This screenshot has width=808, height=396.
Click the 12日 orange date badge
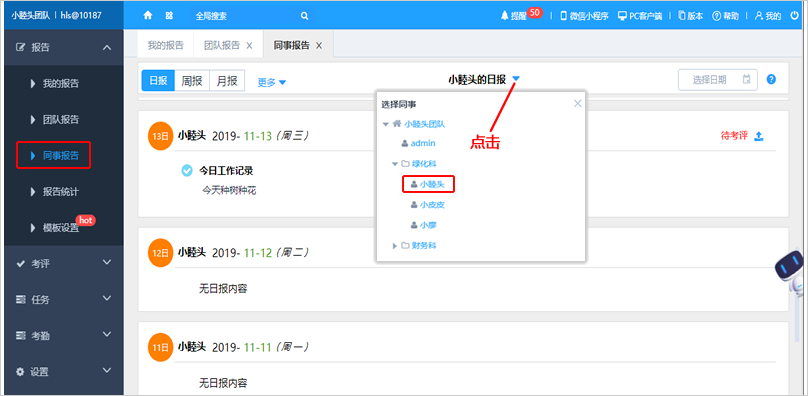[160, 253]
